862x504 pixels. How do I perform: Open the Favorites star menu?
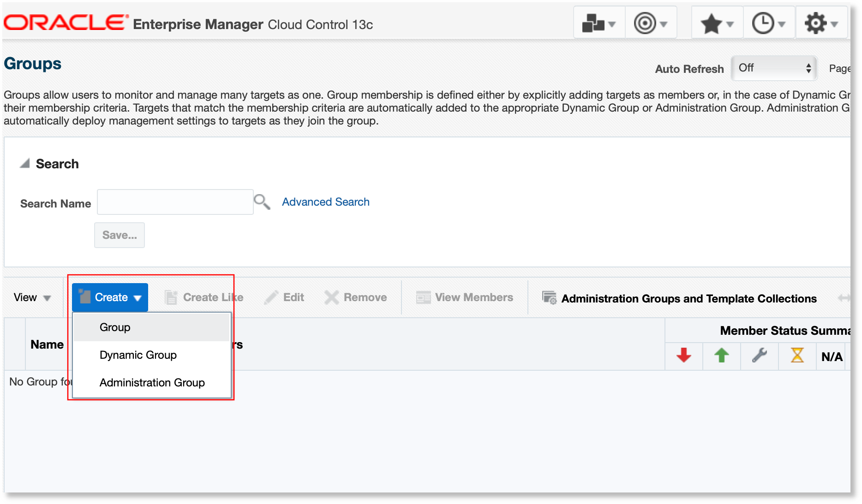pos(717,23)
